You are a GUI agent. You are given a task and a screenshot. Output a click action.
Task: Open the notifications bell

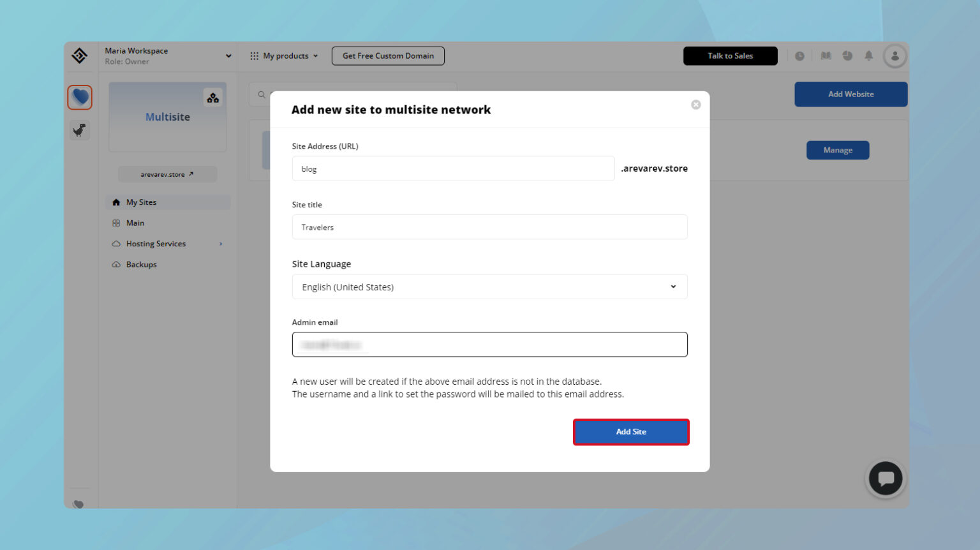pos(868,56)
